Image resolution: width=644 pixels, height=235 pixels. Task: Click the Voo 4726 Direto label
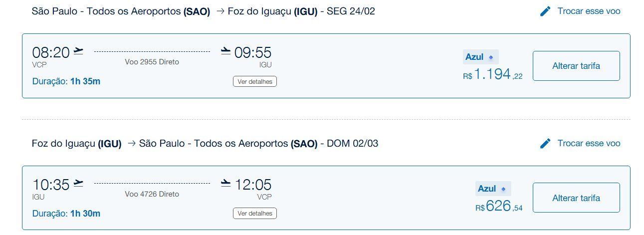coord(152,194)
